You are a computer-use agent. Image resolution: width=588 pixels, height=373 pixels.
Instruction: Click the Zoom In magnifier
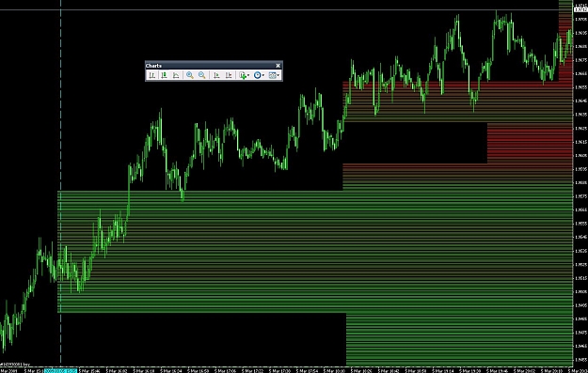[190, 75]
